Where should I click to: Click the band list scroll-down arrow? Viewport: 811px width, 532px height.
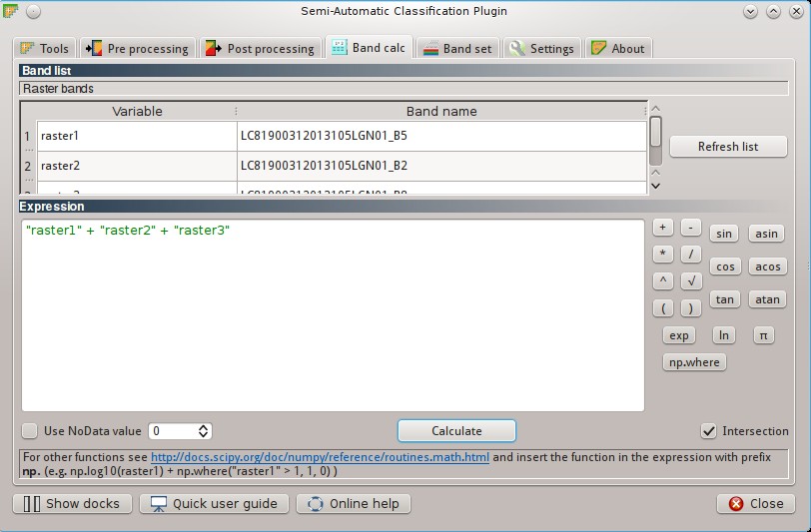pyautogui.click(x=656, y=186)
